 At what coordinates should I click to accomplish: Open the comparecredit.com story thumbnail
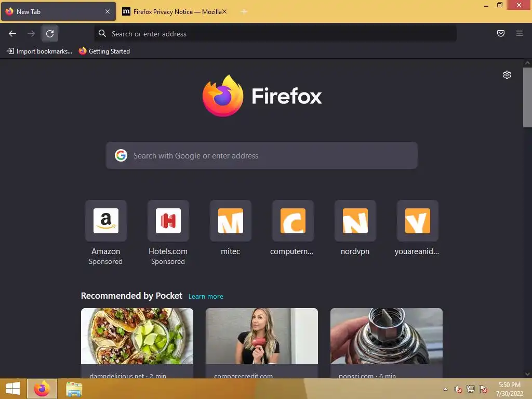(262, 336)
